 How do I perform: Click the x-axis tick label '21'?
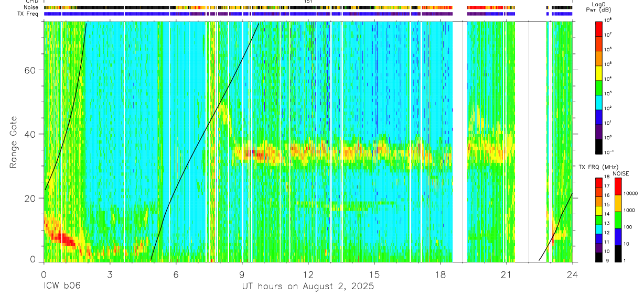pyautogui.click(x=506, y=274)
